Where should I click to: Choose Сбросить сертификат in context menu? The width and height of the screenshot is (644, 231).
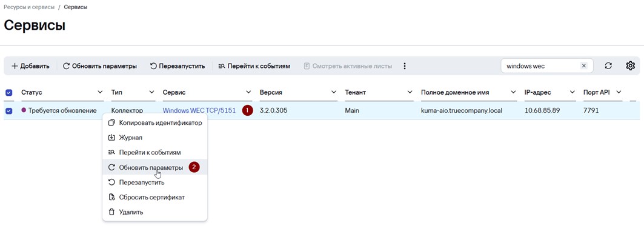tap(154, 197)
